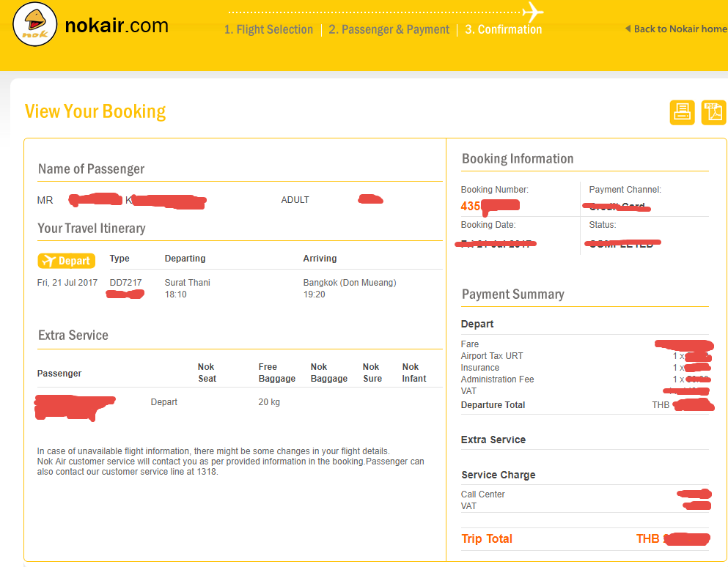Screen dimensions: 728x567
Task: Click the Nok Sure column header
Action: click(x=372, y=373)
